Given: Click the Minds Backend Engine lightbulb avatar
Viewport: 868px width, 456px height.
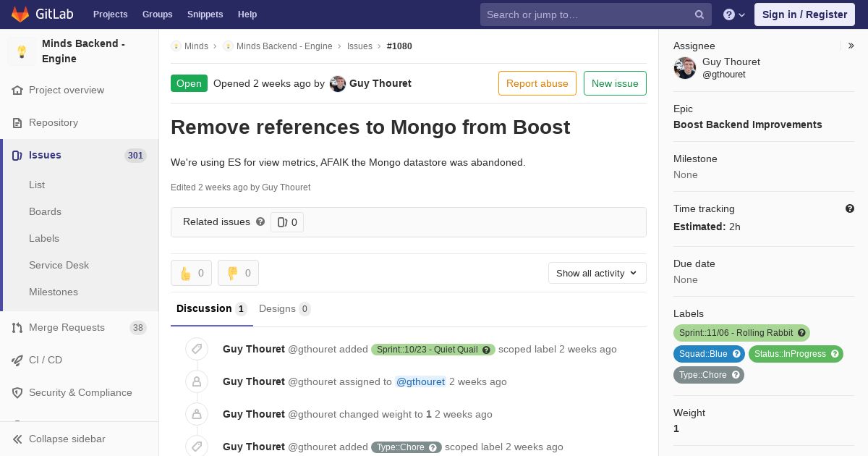Looking at the screenshot, I should [22, 51].
